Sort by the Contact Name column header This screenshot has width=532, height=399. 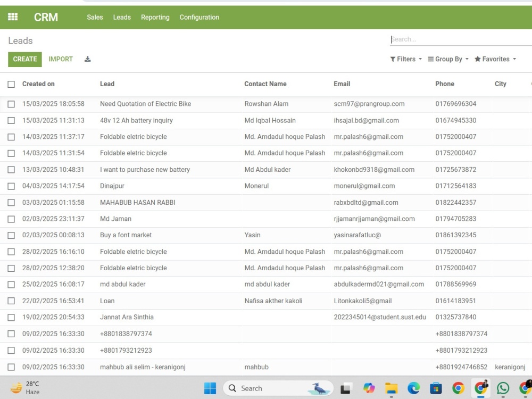(265, 84)
